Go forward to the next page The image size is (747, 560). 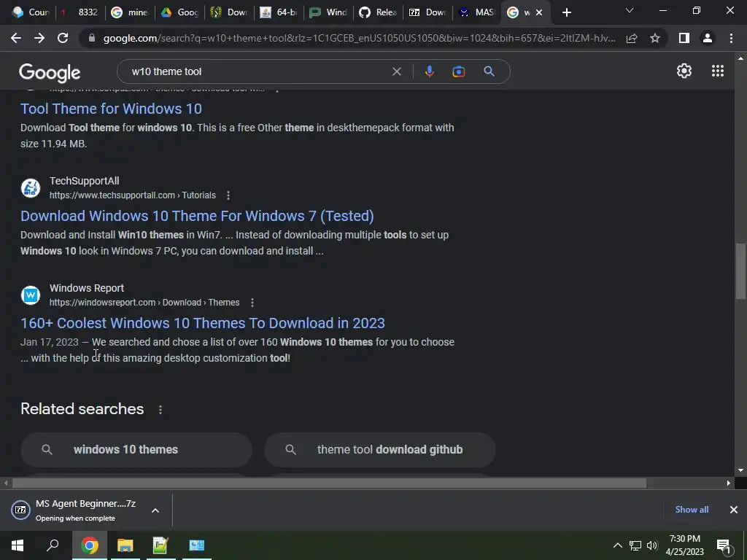tap(39, 38)
